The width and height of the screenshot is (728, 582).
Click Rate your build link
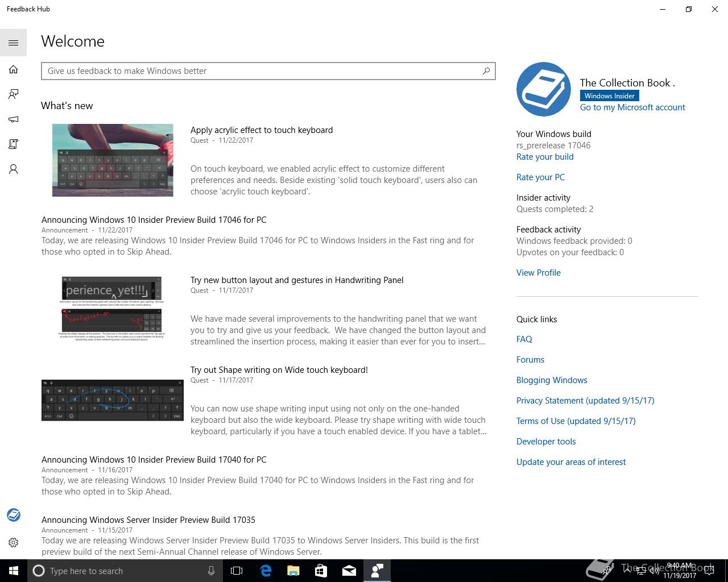(x=545, y=157)
